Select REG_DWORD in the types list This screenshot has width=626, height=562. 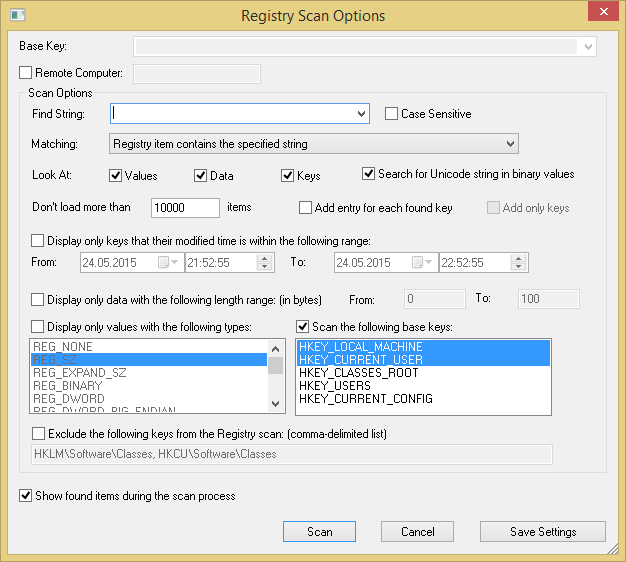pos(149,399)
